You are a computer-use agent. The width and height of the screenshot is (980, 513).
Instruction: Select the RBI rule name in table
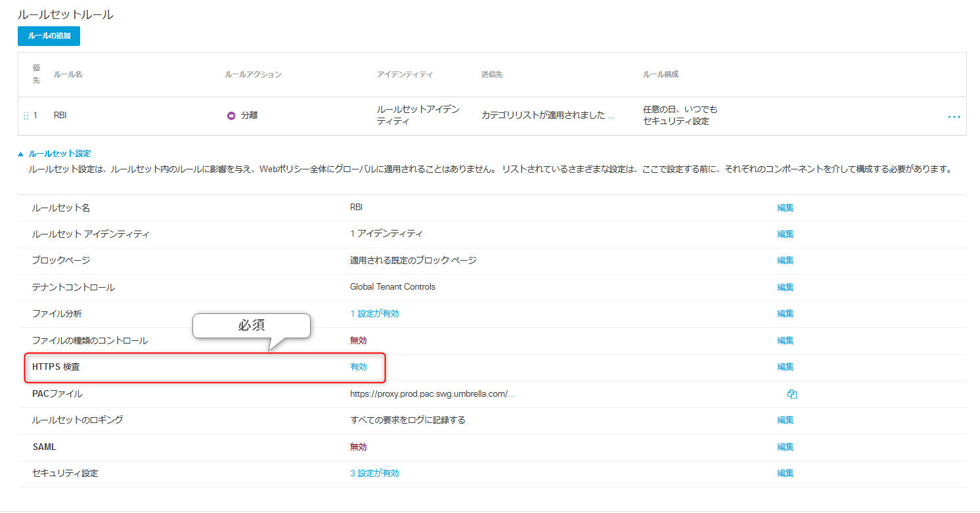pos(60,116)
